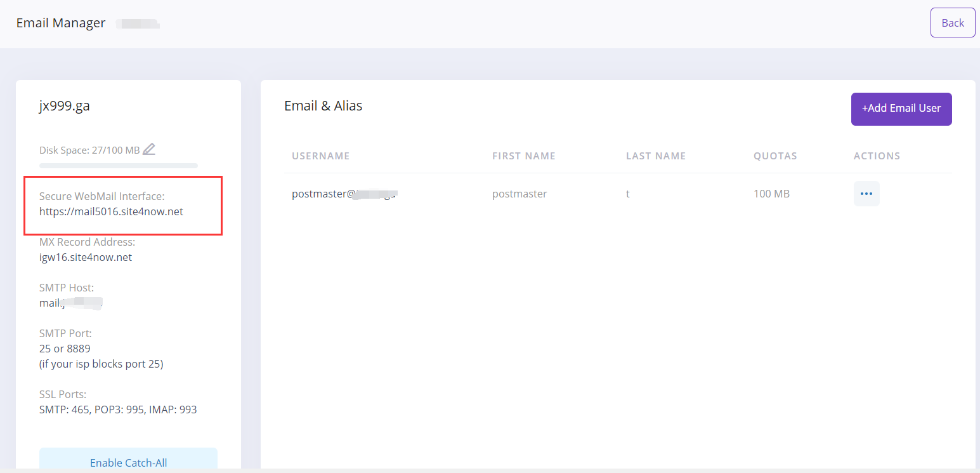Click the postmaster first name cell
Image resolution: width=980 pixels, height=473 pixels.
(519, 194)
